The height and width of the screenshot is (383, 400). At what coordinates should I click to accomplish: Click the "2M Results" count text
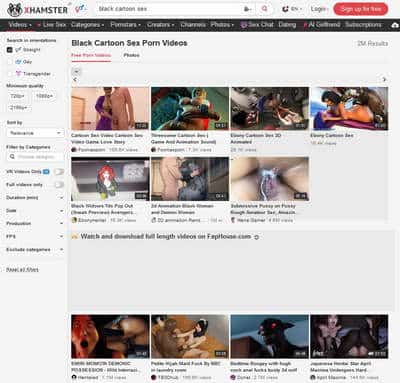pos(372,44)
